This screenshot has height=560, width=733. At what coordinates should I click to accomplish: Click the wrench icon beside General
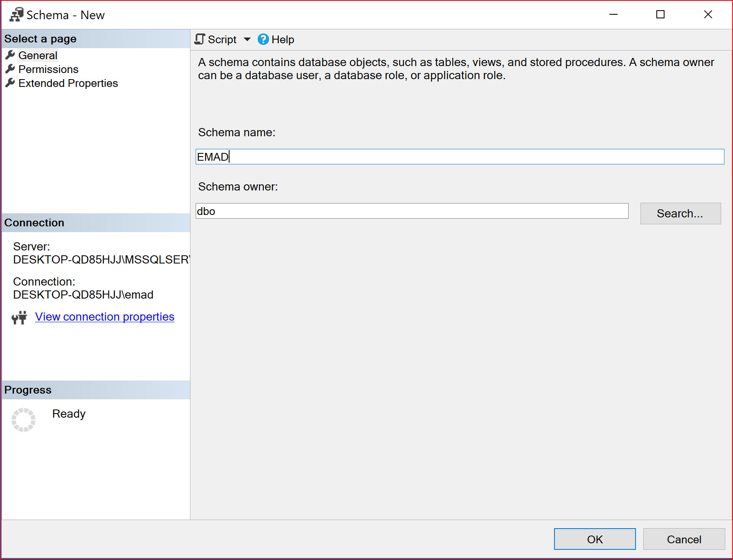coord(10,55)
